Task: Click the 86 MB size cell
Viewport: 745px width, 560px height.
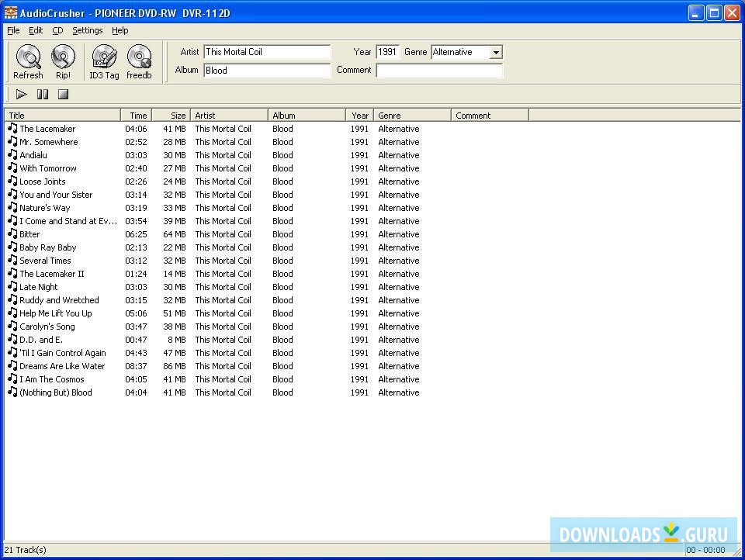Action: click(x=175, y=366)
